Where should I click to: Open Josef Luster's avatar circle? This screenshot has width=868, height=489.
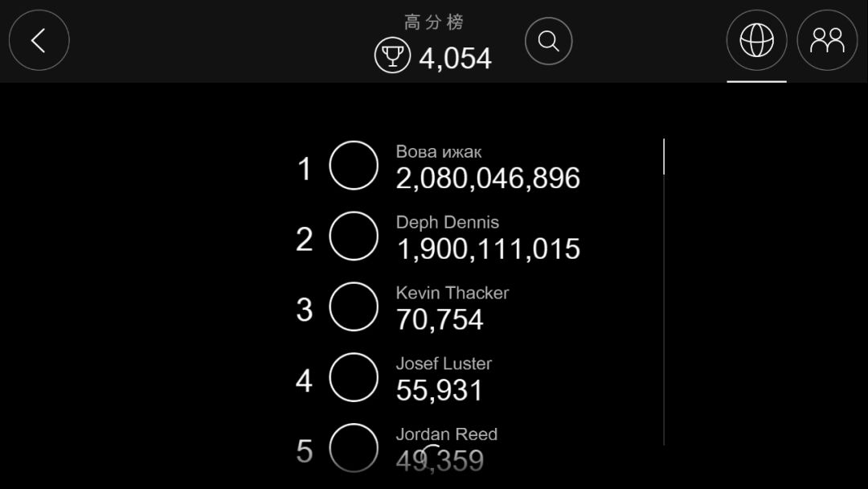(x=354, y=377)
